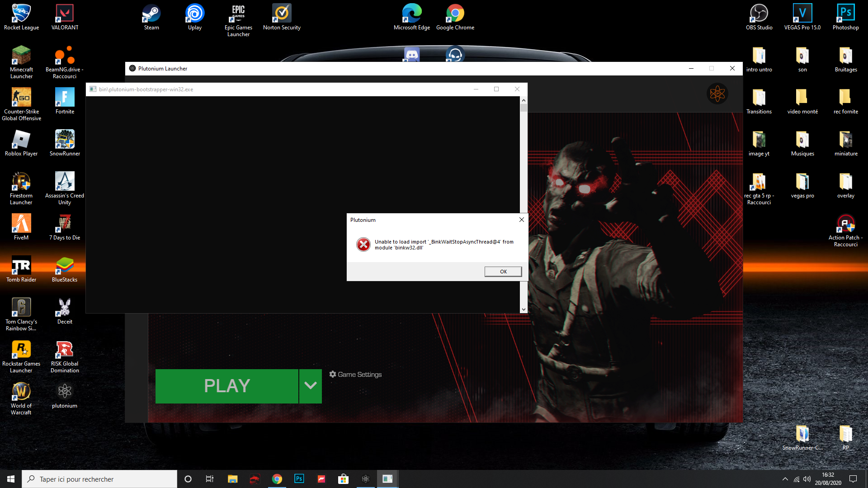Image resolution: width=868 pixels, height=488 pixels.
Task: Open the SnowRunner-C... folder
Action: [802, 437]
